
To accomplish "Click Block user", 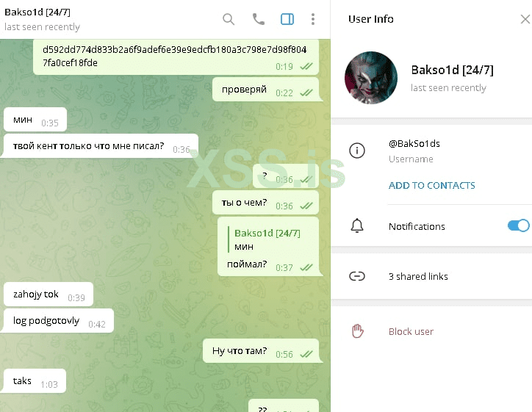I will coord(411,332).
